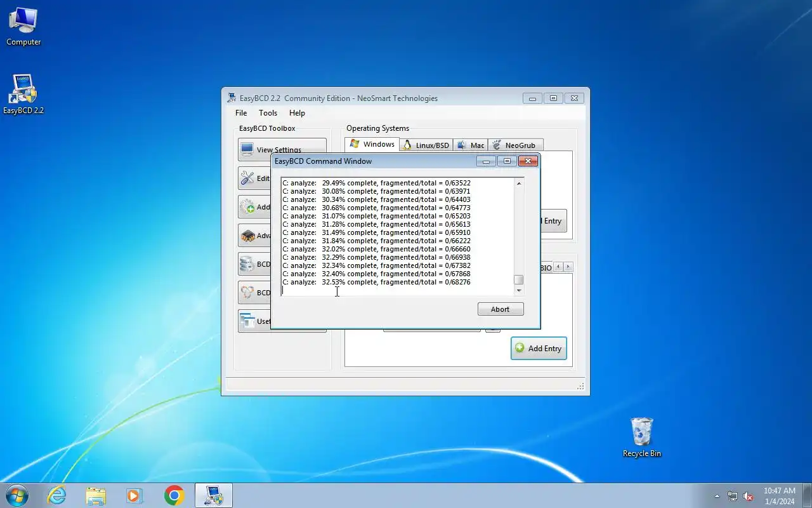Click the lower Add Entry button
This screenshot has height=508, width=812.
pos(539,349)
